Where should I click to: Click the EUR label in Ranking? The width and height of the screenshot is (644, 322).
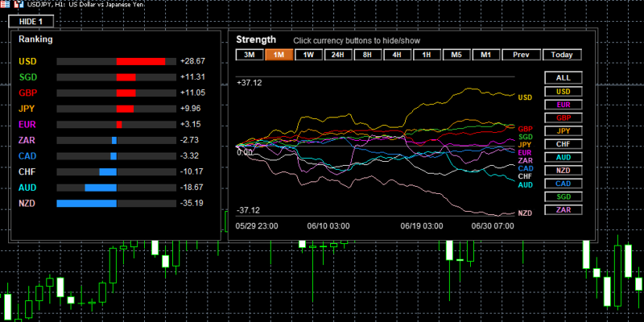(27, 125)
